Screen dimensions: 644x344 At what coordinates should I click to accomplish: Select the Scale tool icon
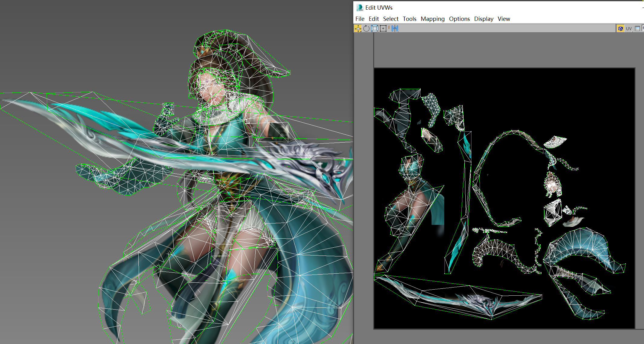pyautogui.click(x=375, y=28)
